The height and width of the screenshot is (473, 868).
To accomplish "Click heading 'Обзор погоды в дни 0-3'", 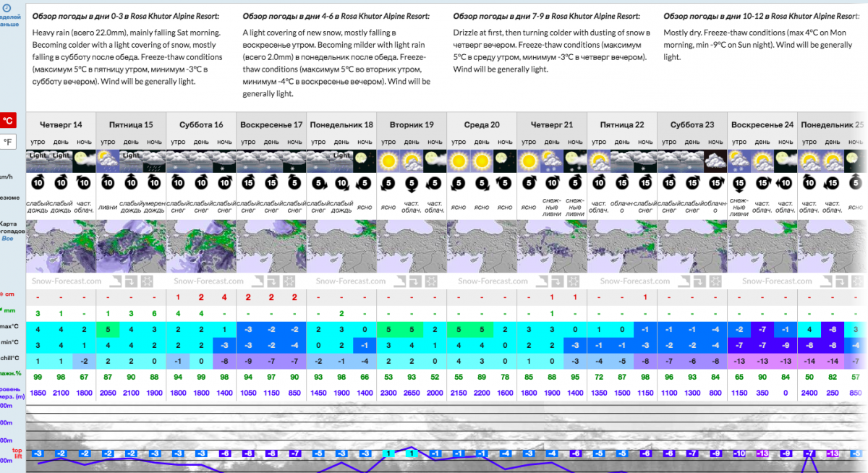I will 76,16.
